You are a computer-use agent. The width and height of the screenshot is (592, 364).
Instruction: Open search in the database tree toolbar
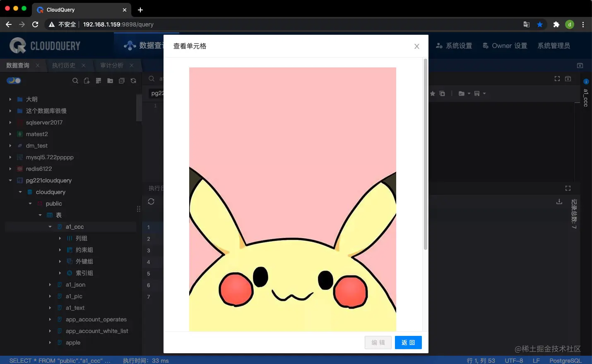point(75,81)
